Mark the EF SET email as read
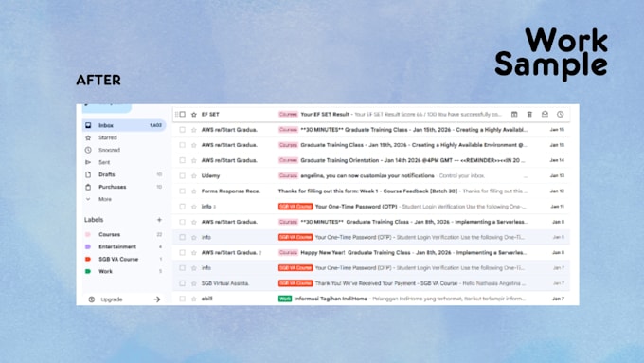644x363 pixels. [545, 115]
